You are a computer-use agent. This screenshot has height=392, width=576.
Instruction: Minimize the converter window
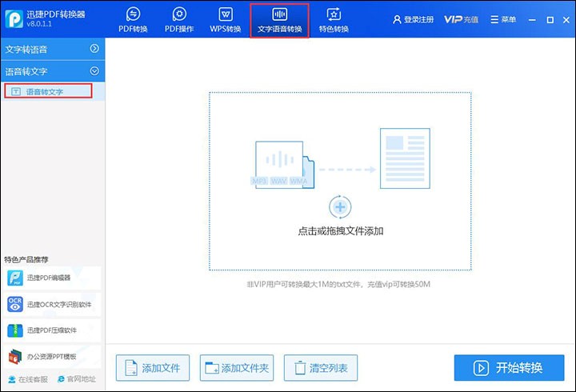(532, 20)
